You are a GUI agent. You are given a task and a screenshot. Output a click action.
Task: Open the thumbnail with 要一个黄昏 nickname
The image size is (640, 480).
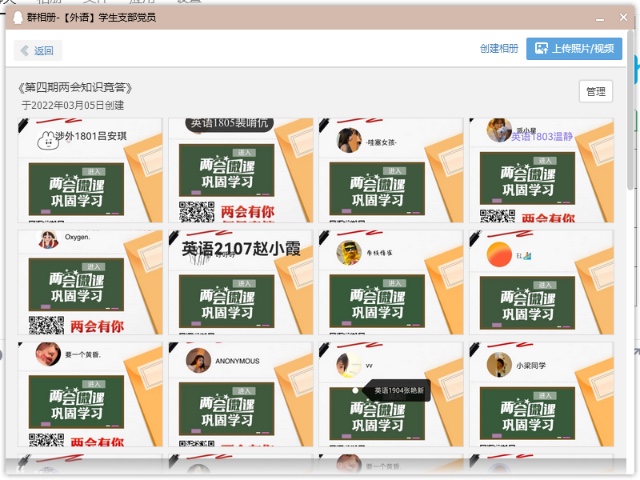click(x=90, y=394)
